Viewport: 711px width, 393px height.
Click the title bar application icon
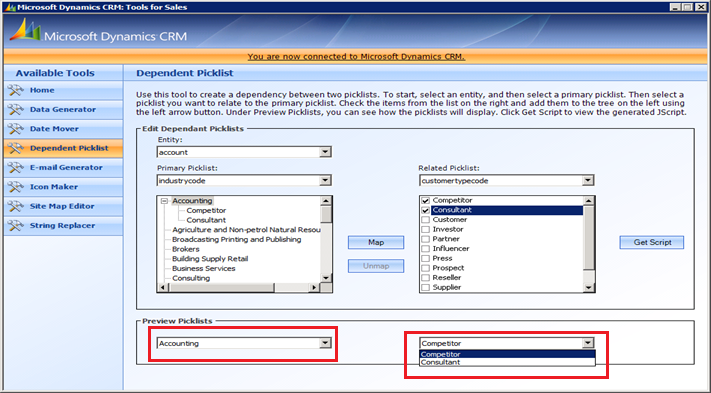pos(10,7)
